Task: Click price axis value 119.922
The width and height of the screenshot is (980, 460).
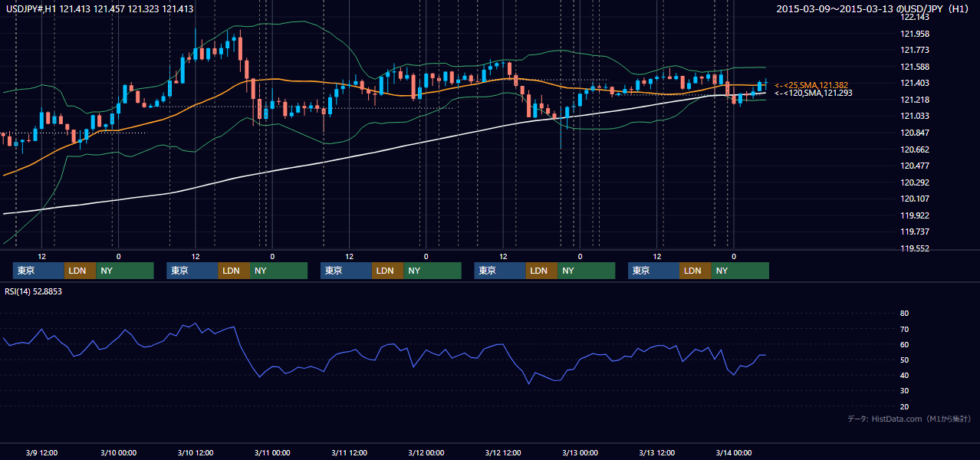Action: click(x=915, y=215)
